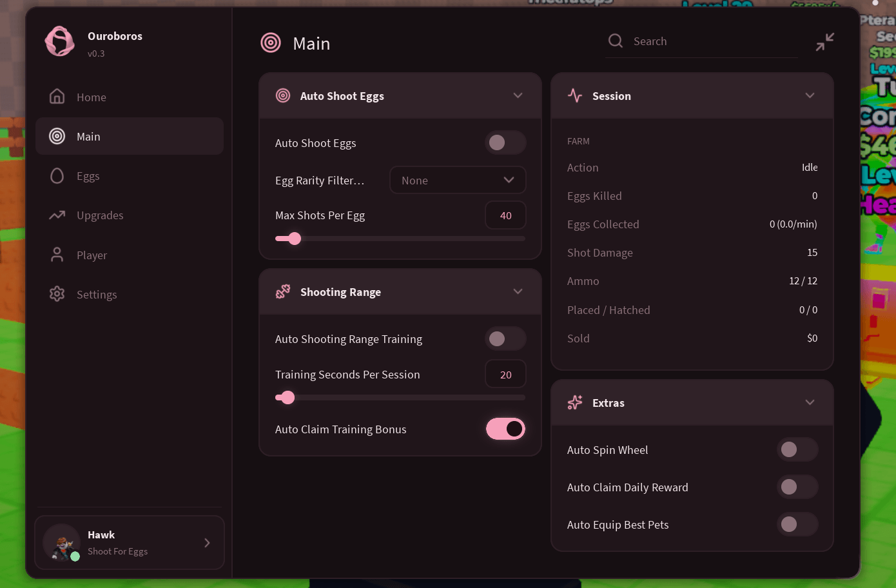The height and width of the screenshot is (588, 896).
Task: Click the search magnifier icon
Action: click(616, 41)
